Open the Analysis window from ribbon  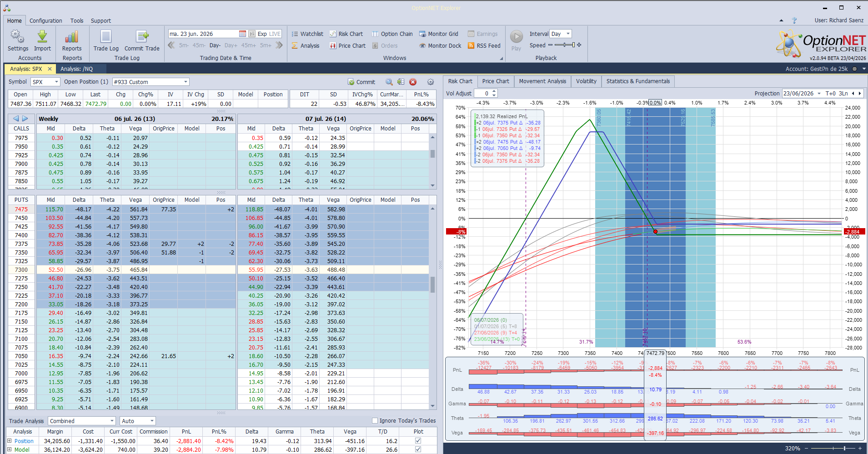coord(306,45)
